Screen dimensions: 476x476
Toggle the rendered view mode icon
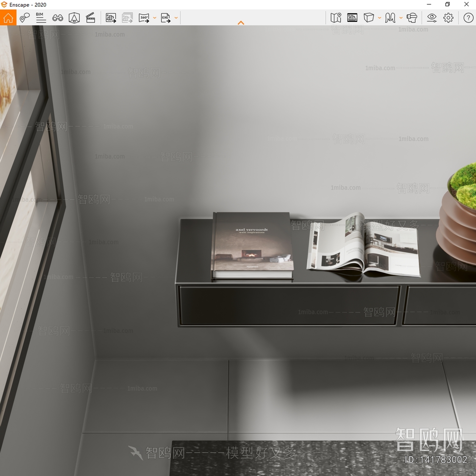[352, 18]
